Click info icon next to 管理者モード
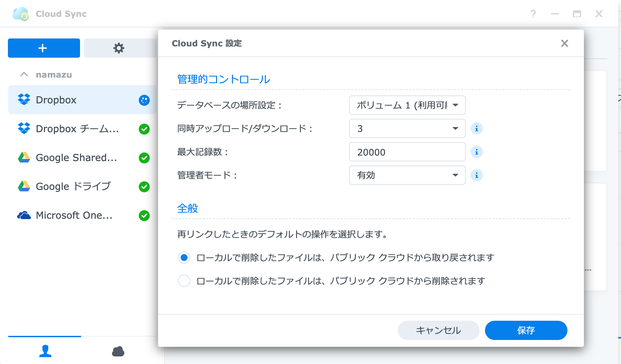The image size is (621, 364). click(476, 175)
